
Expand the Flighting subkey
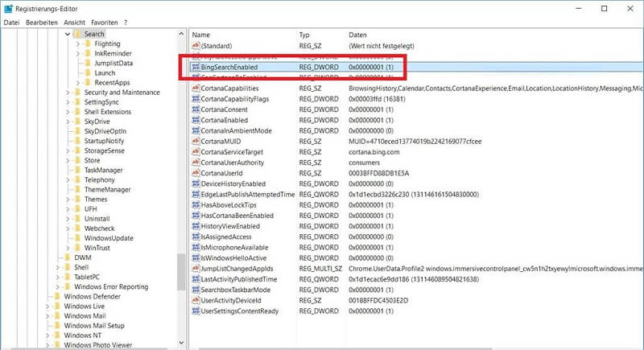tap(78, 44)
